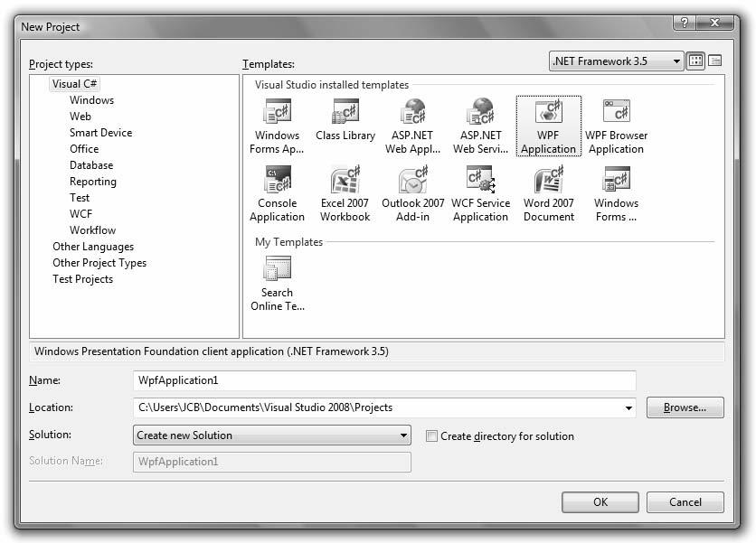Click the "Solution:" label
756x543 pixels.
tap(50, 435)
